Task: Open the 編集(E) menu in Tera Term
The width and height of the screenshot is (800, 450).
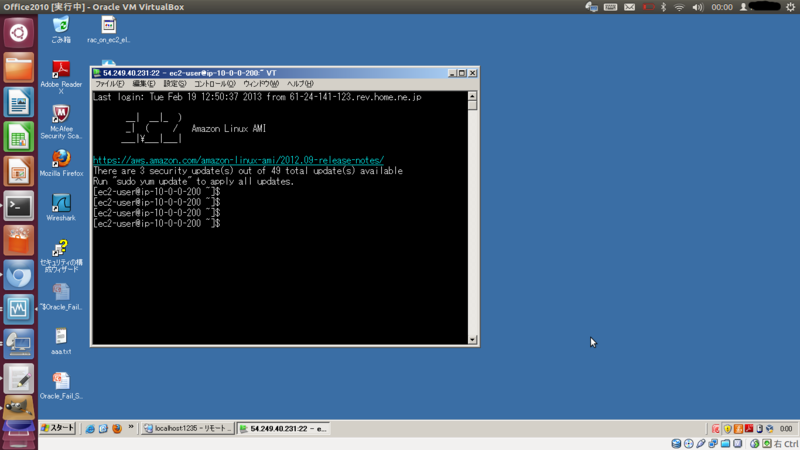Action: click(143, 84)
